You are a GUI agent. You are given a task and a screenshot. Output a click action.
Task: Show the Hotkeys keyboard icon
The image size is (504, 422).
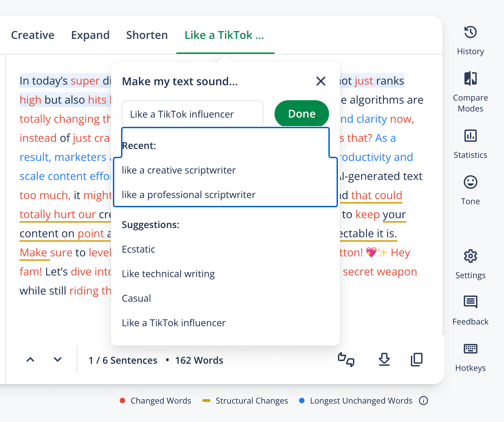[x=470, y=349]
